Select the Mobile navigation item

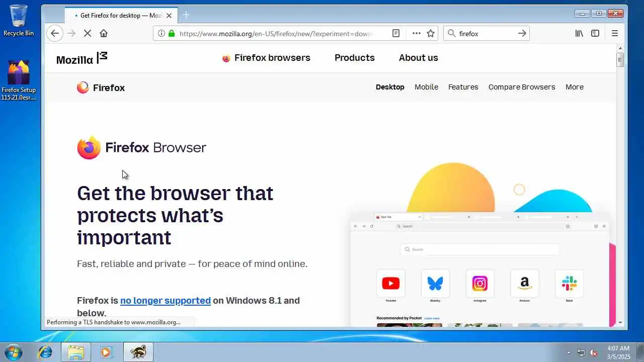coord(426,87)
